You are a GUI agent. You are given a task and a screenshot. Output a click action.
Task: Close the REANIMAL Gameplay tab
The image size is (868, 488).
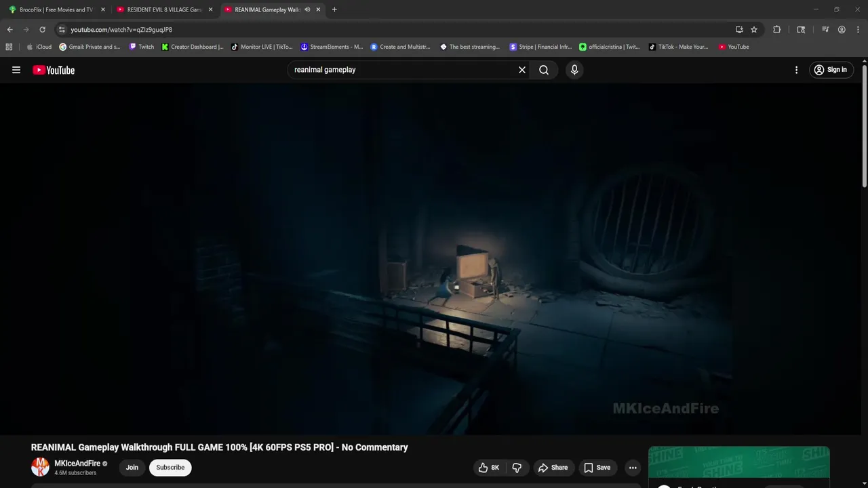[318, 9]
